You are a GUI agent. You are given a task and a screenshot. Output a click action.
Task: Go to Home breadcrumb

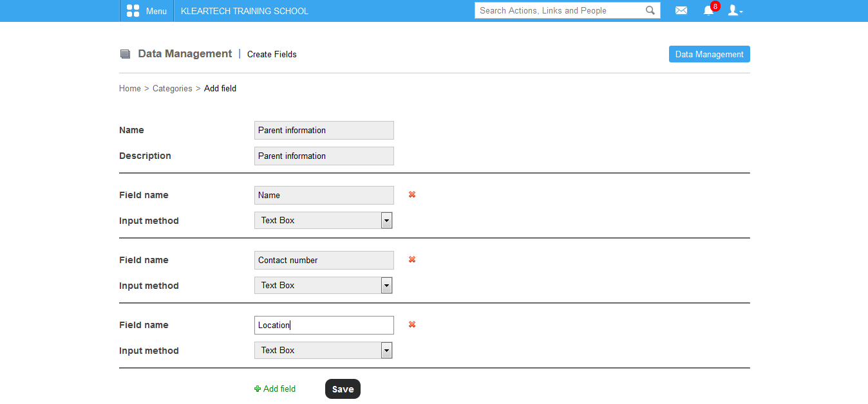(130, 89)
